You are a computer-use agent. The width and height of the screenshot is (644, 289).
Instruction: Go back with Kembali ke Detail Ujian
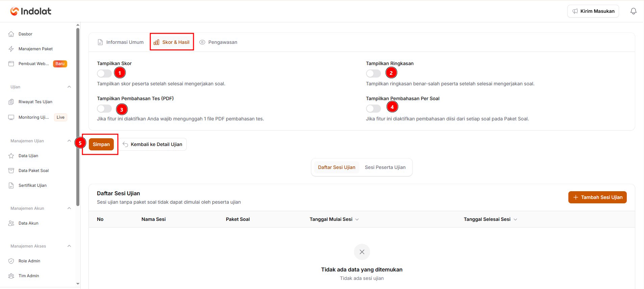point(153,144)
